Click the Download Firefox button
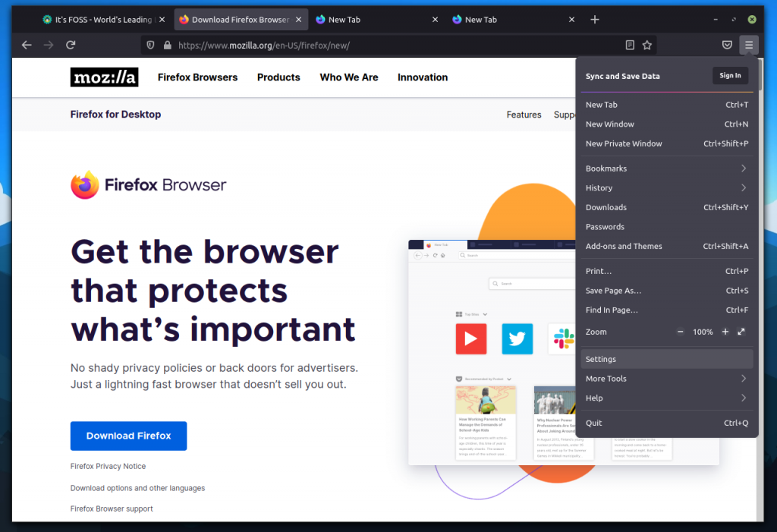The image size is (777, 532). pos(128,436)
